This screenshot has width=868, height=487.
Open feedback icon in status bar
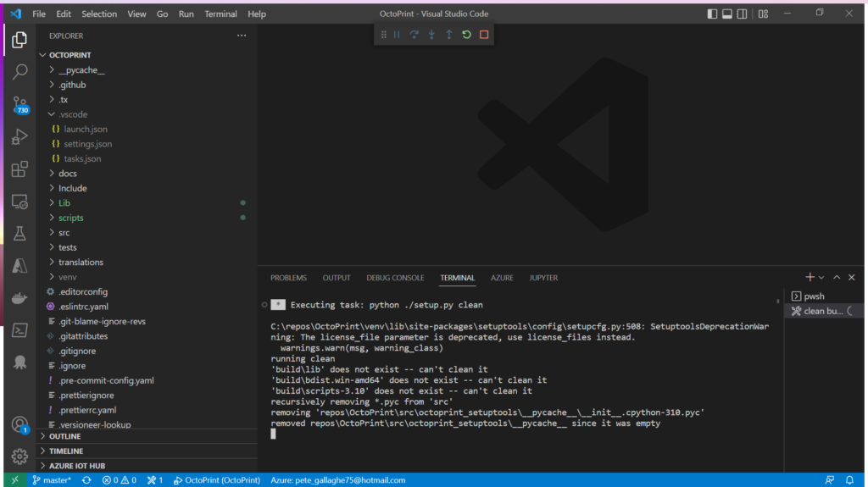point(829,480)
